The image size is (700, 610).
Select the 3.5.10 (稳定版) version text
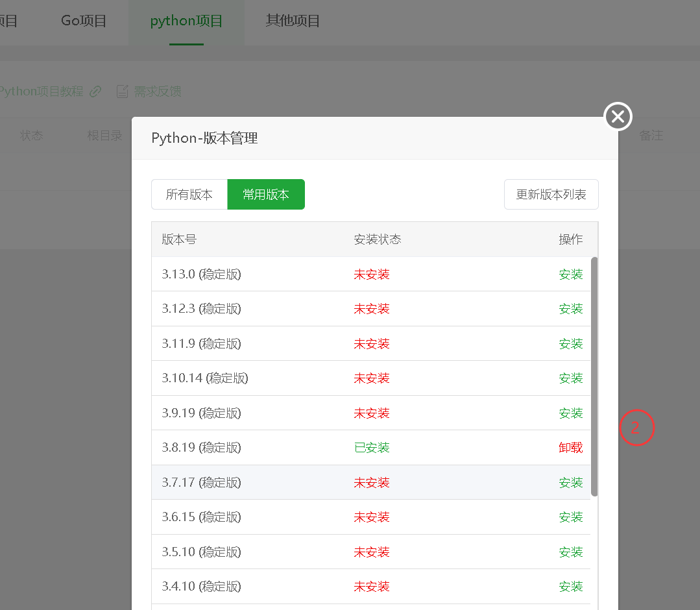201,552
